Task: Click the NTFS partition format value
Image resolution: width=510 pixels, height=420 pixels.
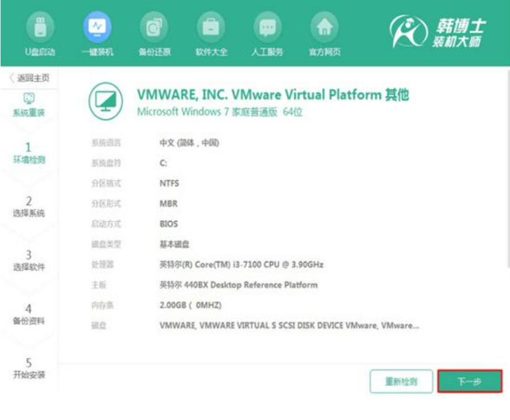Action: pos(169,183)
